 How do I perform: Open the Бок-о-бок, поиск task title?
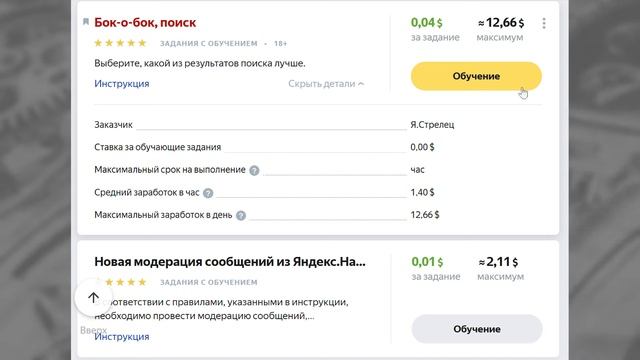145,22
